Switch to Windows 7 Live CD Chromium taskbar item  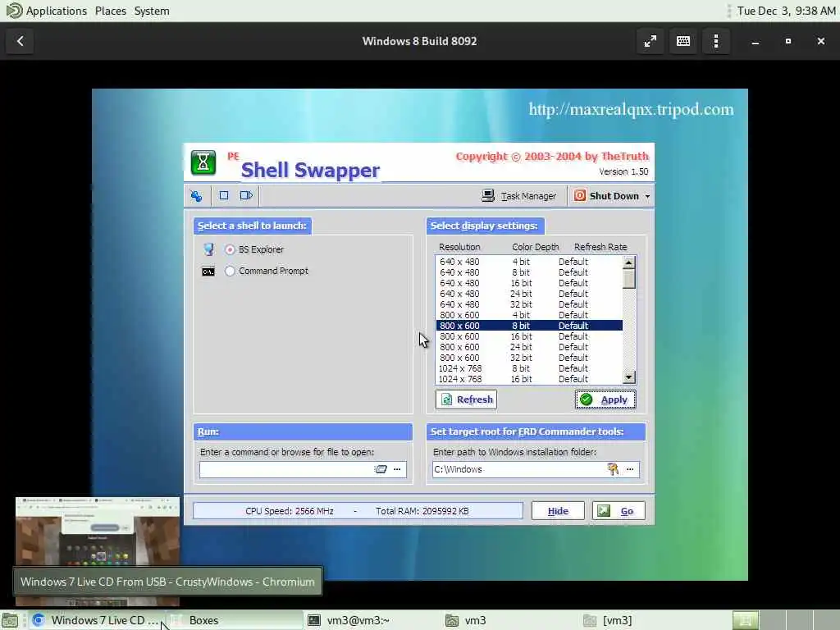pos(97,620)
